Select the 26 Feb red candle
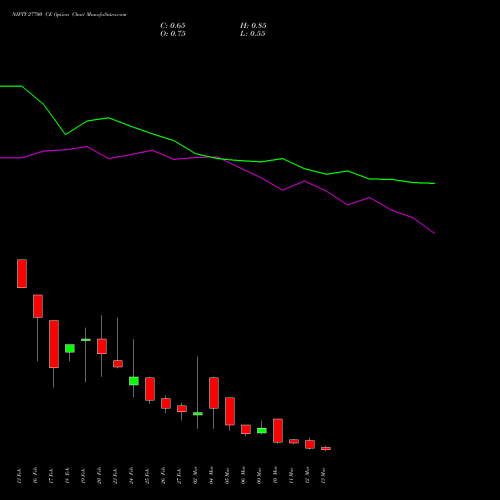 [x=166, y=403]
